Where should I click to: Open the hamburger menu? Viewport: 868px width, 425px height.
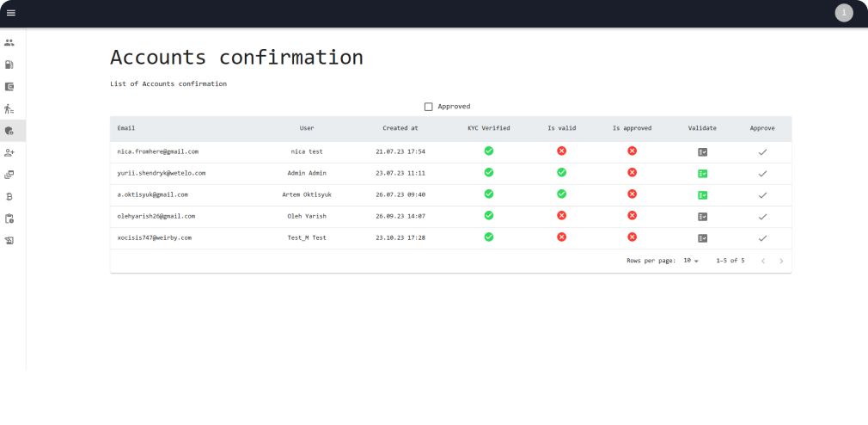click(11, 13)
